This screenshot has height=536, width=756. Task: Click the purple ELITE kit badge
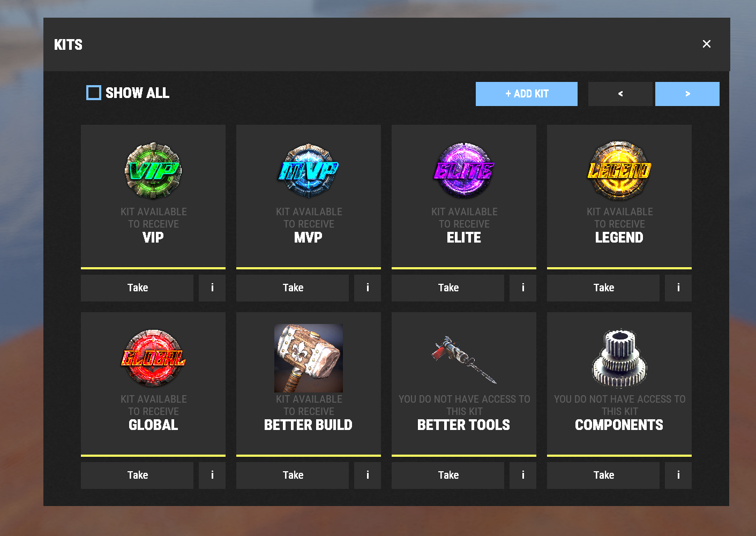tap(464, 171)
